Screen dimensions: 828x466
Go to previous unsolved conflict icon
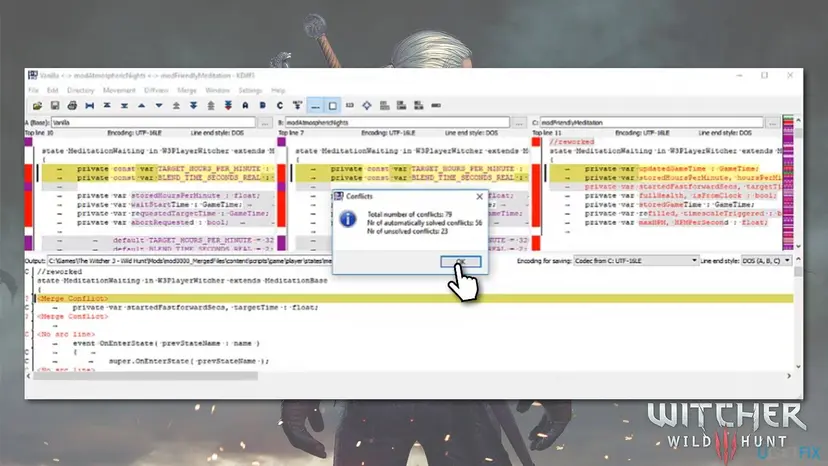coord(211,106)
